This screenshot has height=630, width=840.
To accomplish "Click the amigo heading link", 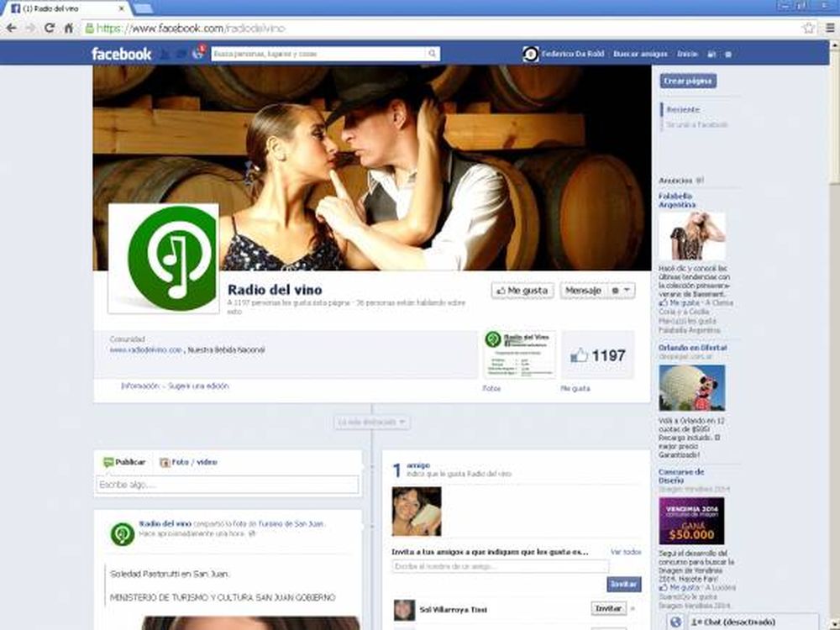I will [417, 465].
